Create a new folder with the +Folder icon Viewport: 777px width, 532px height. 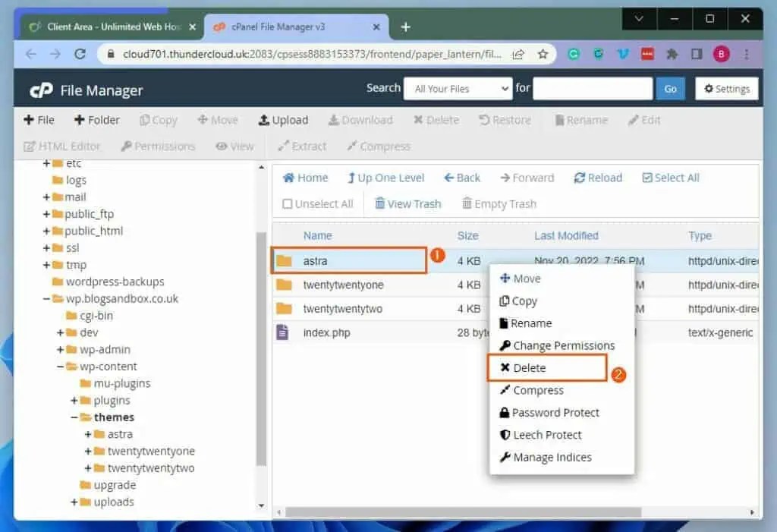[x=96, y=120]
